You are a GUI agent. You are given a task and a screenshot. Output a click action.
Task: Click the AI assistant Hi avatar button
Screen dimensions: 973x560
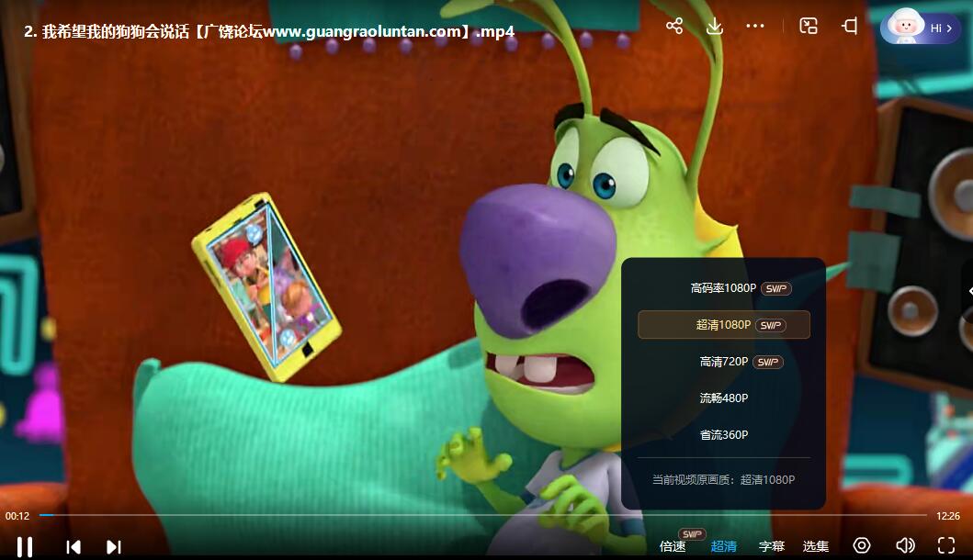pos(920,28)
